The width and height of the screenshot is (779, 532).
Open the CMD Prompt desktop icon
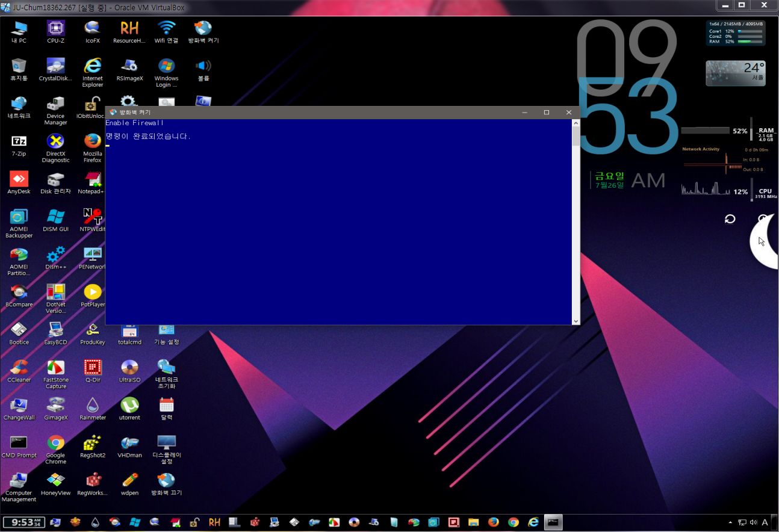click(19, 446)
